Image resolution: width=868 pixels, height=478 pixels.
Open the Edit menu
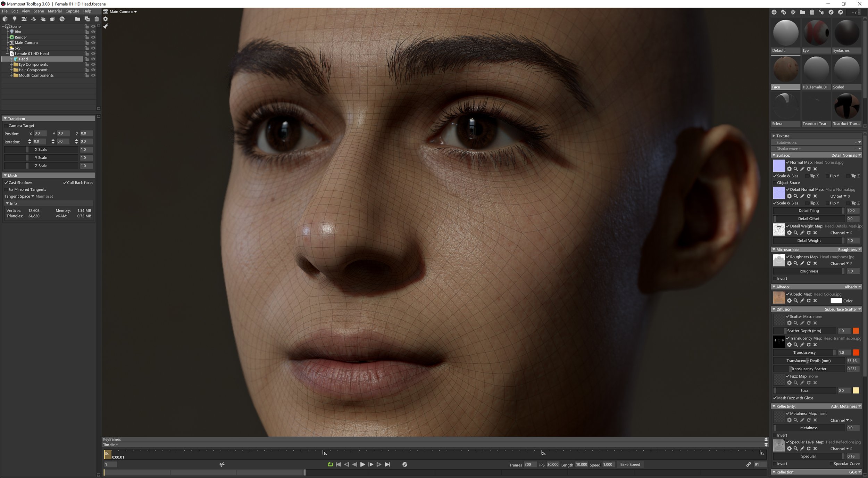click(x=15, y=11)
